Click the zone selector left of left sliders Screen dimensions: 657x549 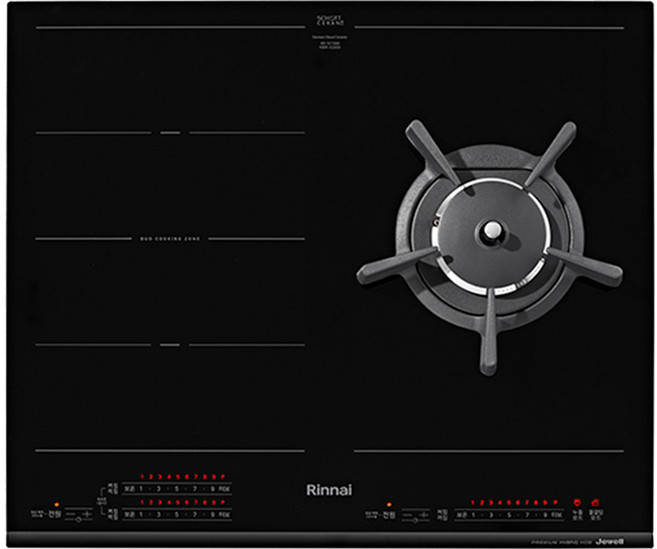click(x=99, y=501)
